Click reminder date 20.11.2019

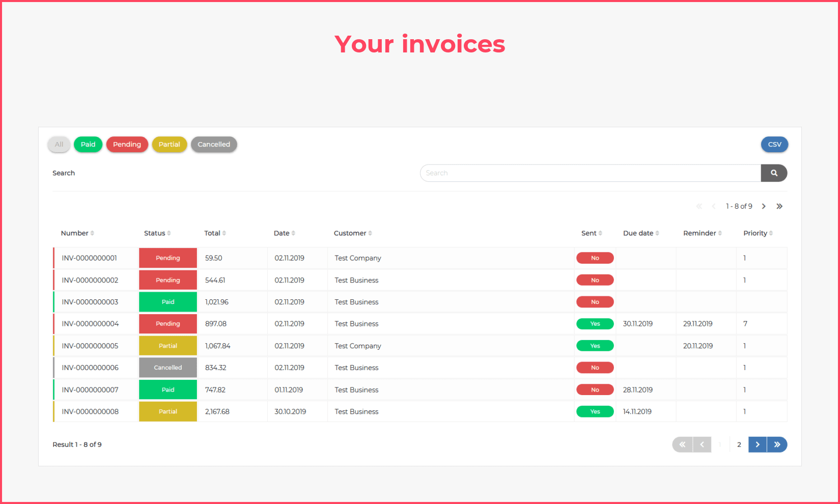pyautogui.click(x=698, y=346)
